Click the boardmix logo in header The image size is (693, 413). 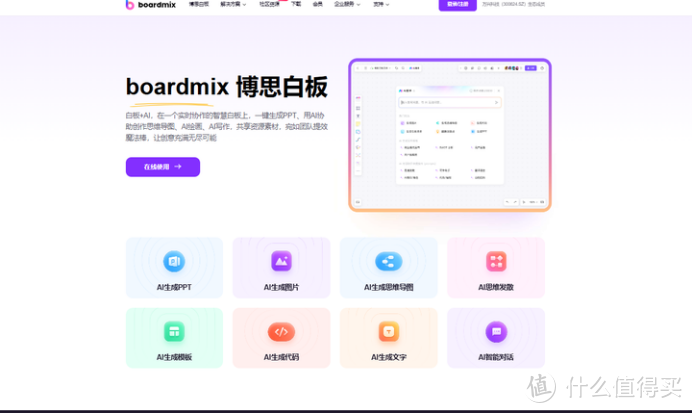pos(151,5)
